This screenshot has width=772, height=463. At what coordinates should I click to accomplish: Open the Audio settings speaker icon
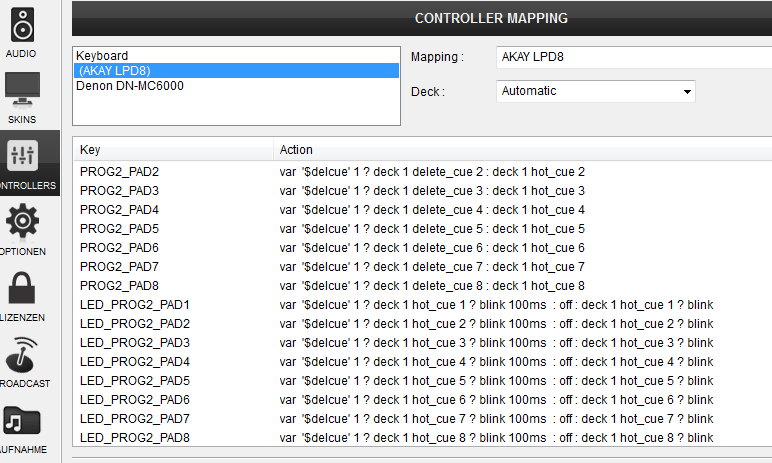click(x=22, y=25)
